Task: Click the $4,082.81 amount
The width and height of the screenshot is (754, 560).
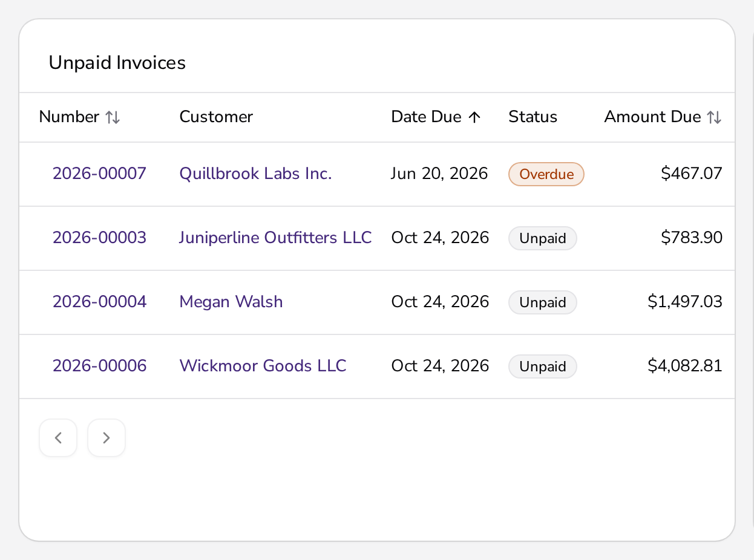Action: point(685,366)
